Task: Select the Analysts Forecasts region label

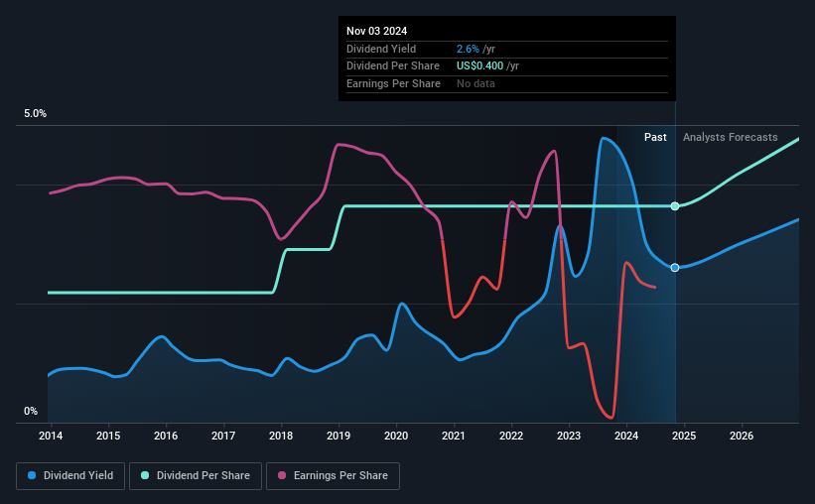Action: 731,137
